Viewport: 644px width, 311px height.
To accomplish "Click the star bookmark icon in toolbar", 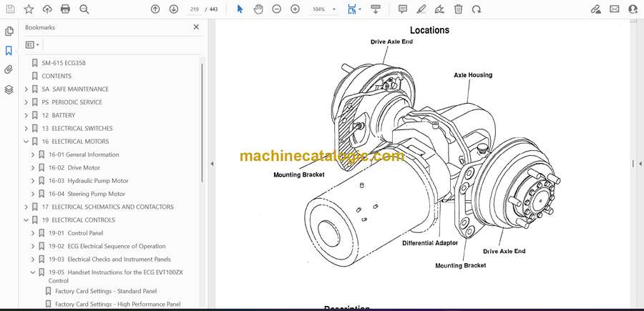I will click(29, 9).
